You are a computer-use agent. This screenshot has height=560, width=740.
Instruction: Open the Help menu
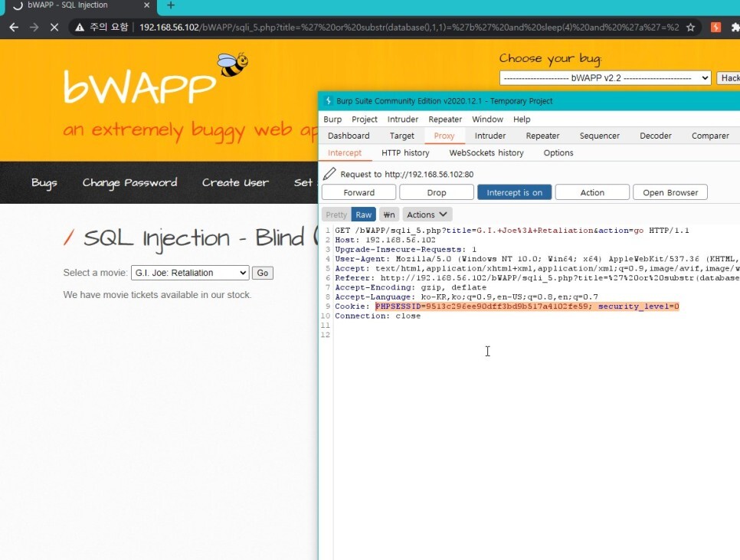[x=522, y=120]
